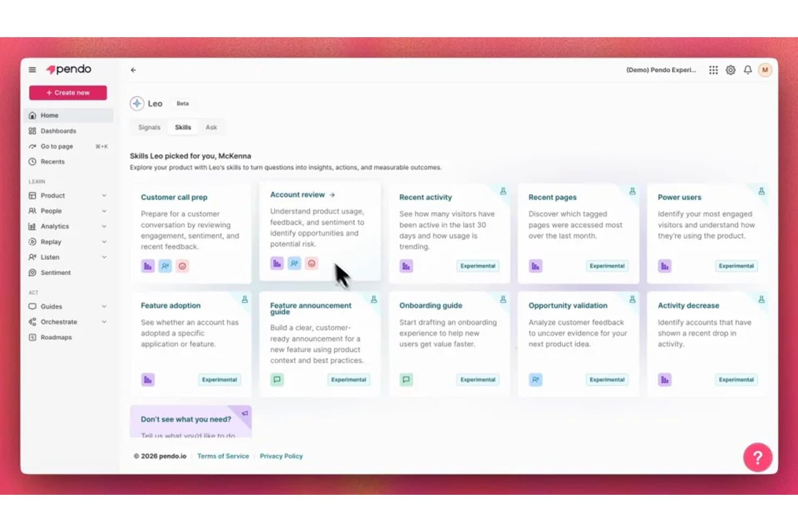Screen dimensions: 798x532
Task: Open the red help question mark bubble
Action: 758,458
